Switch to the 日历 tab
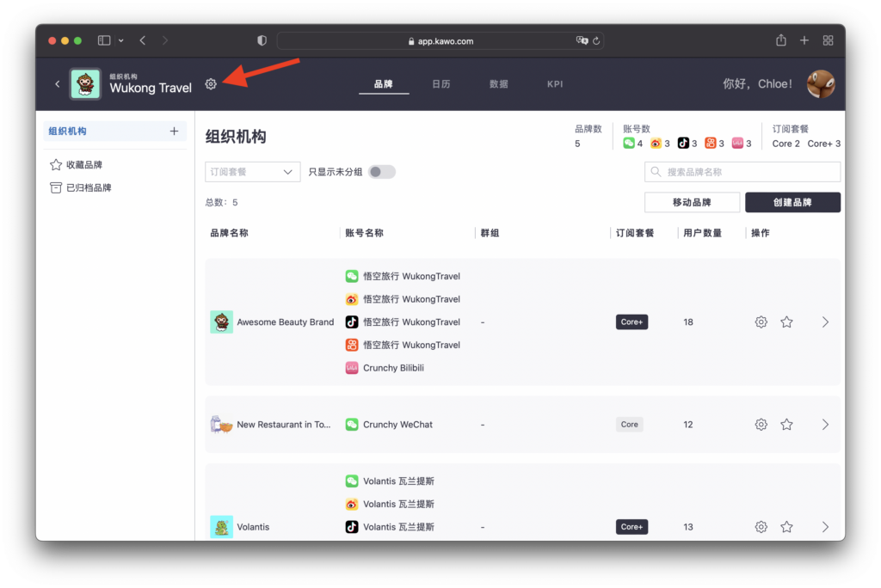Image resolution: width=881 pixels, height=588 pixels. tap(440, 84)
